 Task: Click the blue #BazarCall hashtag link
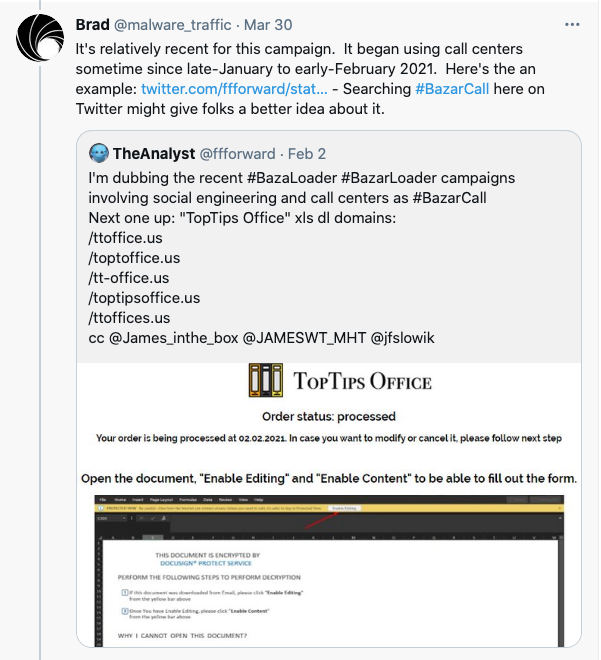[x=452, y=90]
